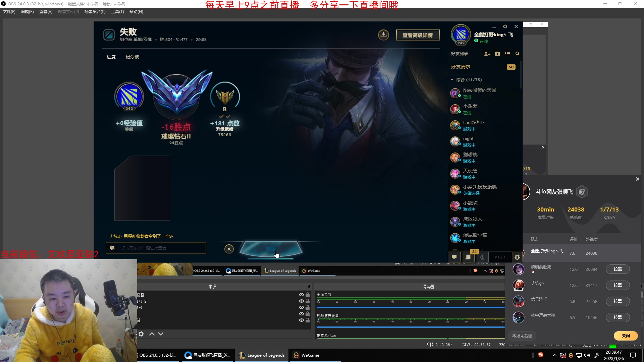Screen dimensions: 644x362
Task: Toggle visibility eye of the fifth OBS source
Action: [301, 320]
